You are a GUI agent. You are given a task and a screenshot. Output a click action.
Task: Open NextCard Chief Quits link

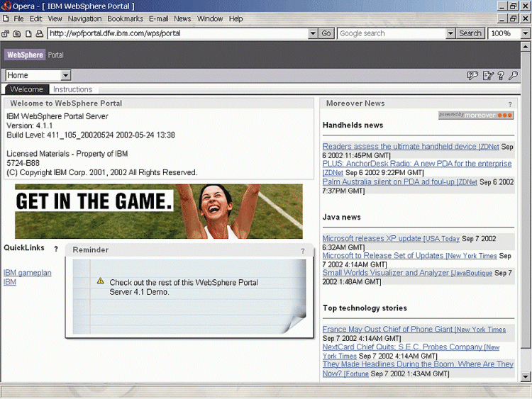411,347
